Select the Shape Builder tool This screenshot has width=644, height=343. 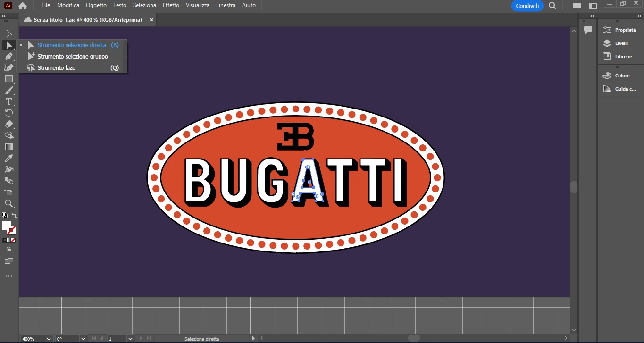pos(9,135)
